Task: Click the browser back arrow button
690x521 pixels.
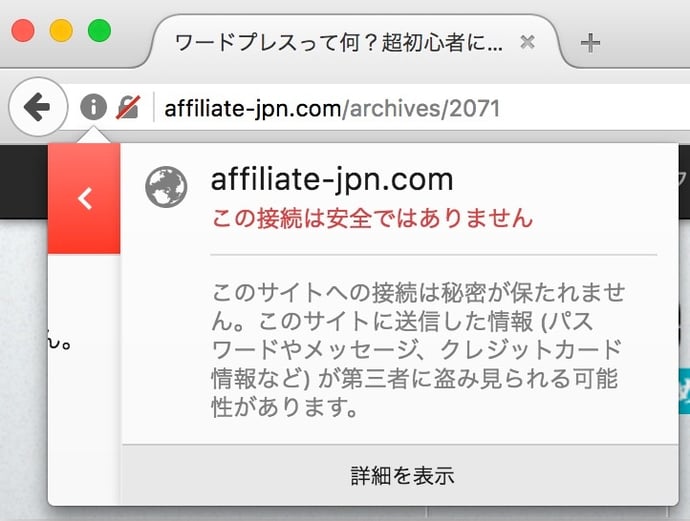Action: (36, 107)
